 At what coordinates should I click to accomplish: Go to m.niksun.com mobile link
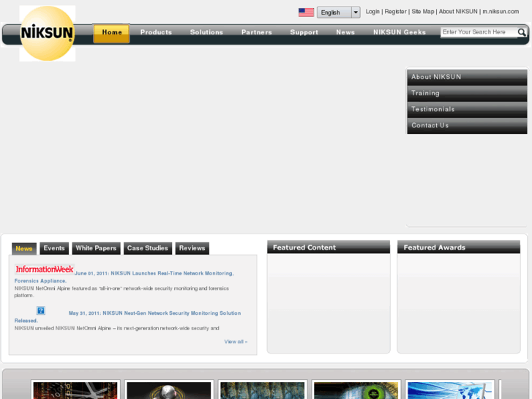[501, 12]
